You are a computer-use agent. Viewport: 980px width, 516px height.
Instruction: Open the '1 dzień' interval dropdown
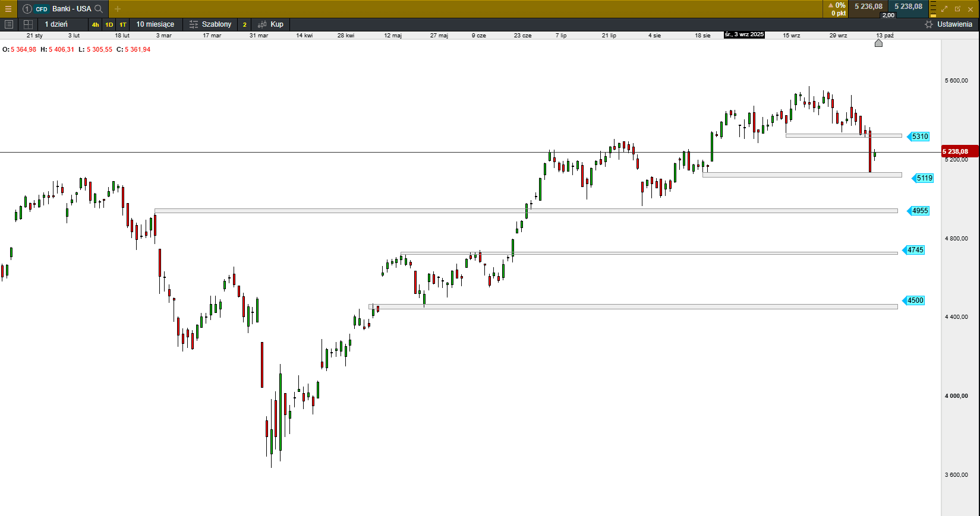coord(56,24)
